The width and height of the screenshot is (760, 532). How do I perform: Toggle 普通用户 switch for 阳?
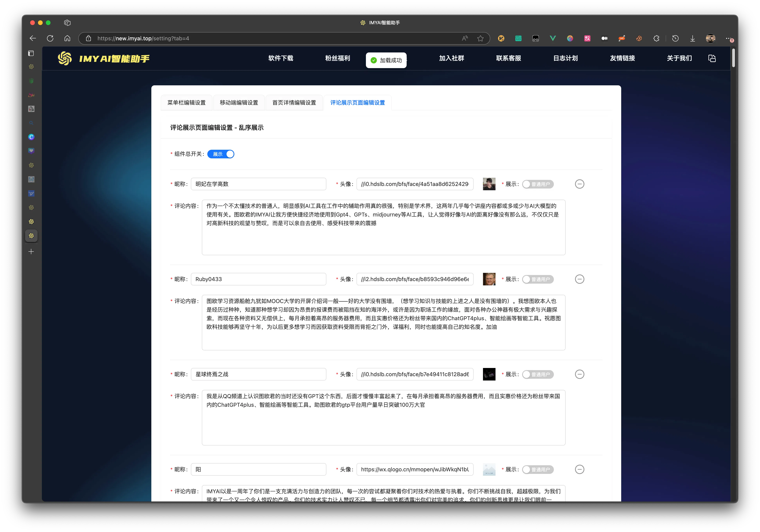(x=538, y=470)
